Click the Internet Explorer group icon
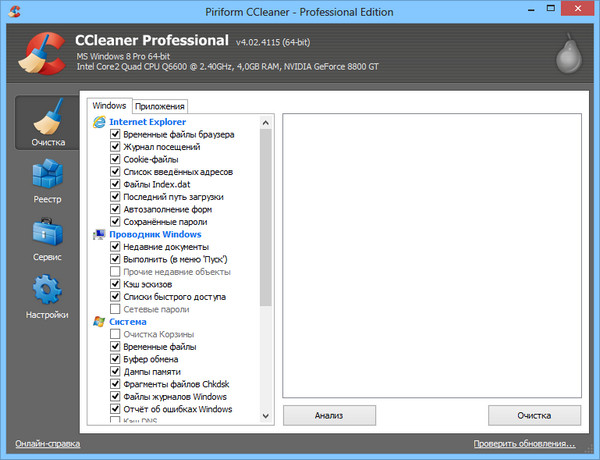 point(99,122)
